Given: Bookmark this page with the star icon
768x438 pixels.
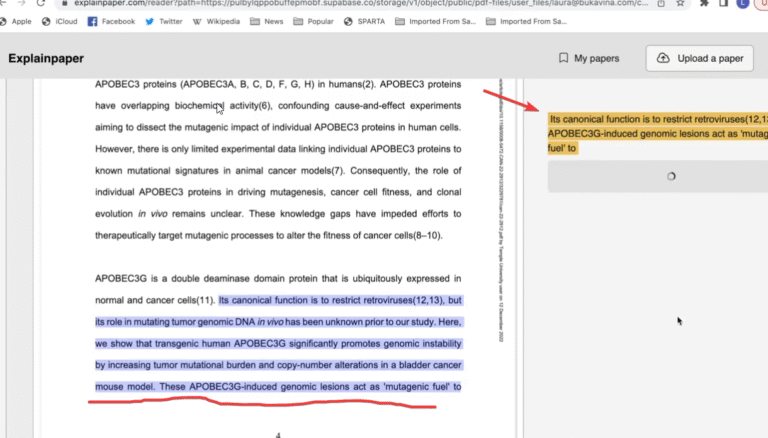Looking at the screenshot, I should pos(680,3).
